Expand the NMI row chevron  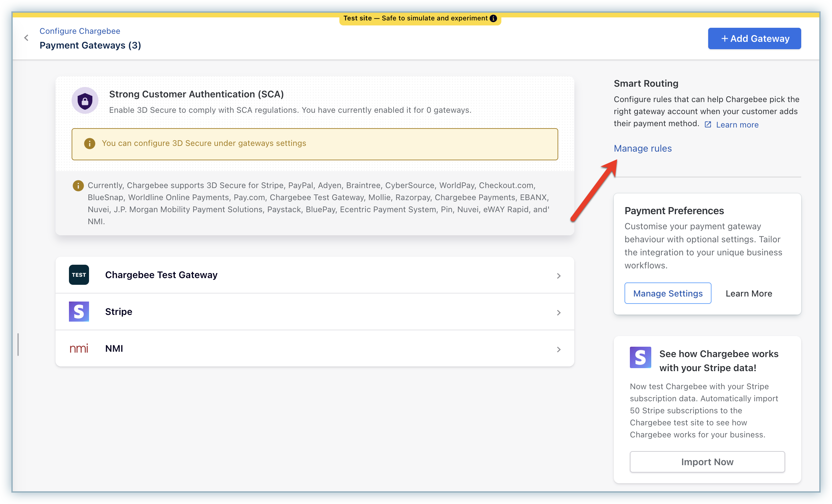coord(559,349)
